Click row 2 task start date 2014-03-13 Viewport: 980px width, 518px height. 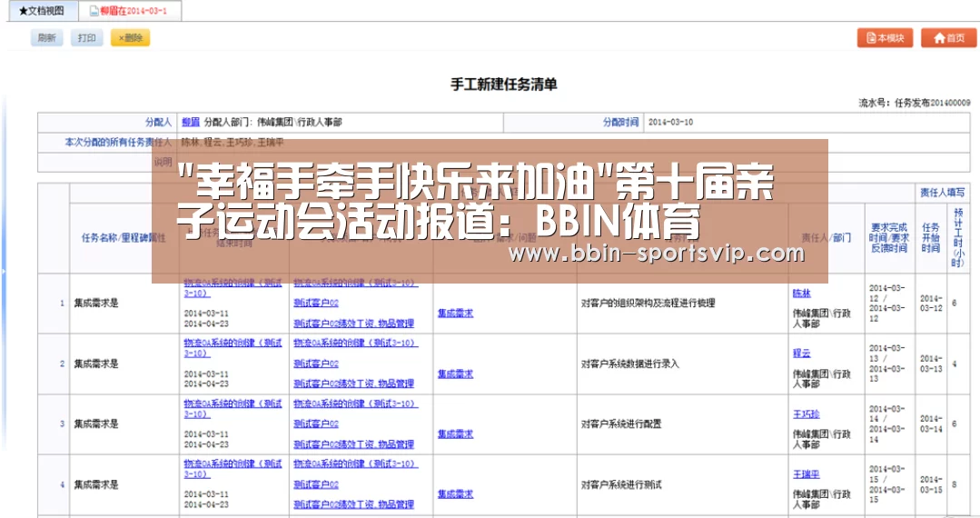[x=931, y=364]
